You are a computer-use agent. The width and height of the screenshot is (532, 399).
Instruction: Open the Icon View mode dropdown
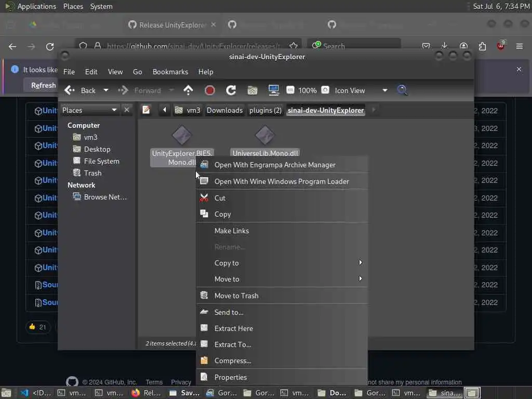pyautogui.click(x=361, y=90)
